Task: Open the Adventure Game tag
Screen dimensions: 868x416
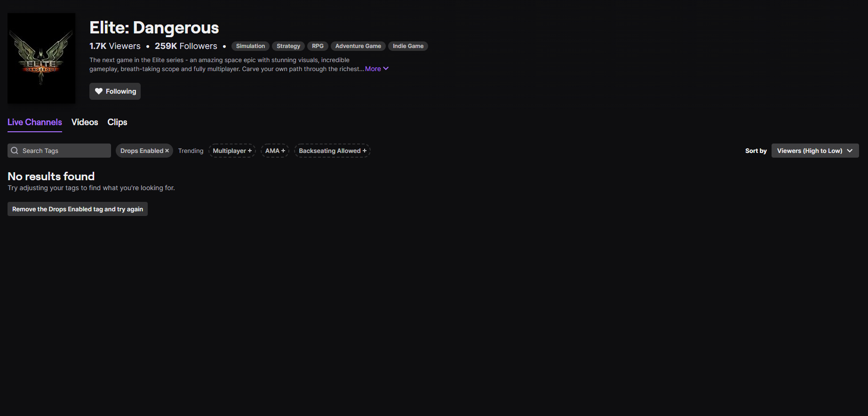Action: pyautogui.click(x=358, y=46)
